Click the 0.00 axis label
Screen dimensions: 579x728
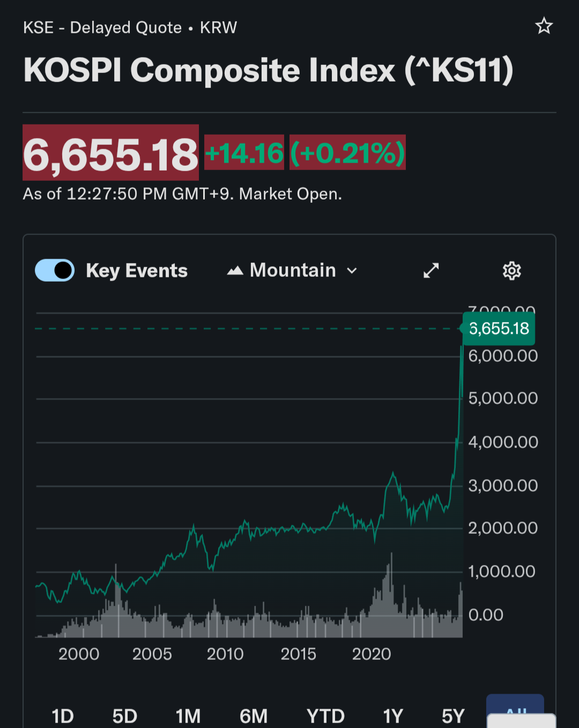pos(486,615)
